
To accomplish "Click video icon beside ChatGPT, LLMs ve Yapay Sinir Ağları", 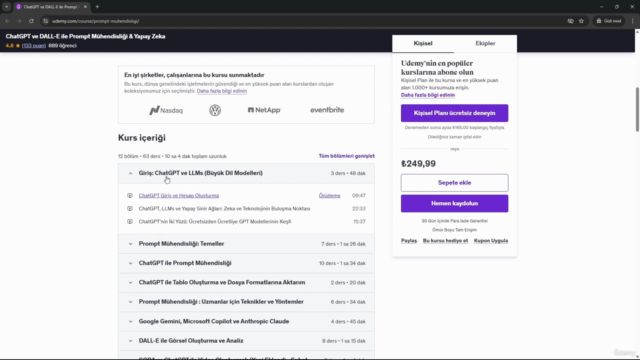I will pyautogui.click(x=130, y=209).
